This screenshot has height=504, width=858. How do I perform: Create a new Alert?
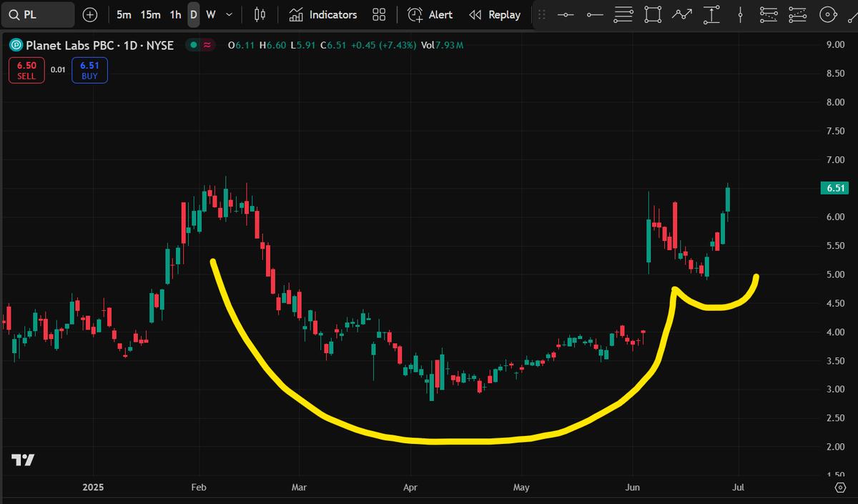click(x=430, y=14)
